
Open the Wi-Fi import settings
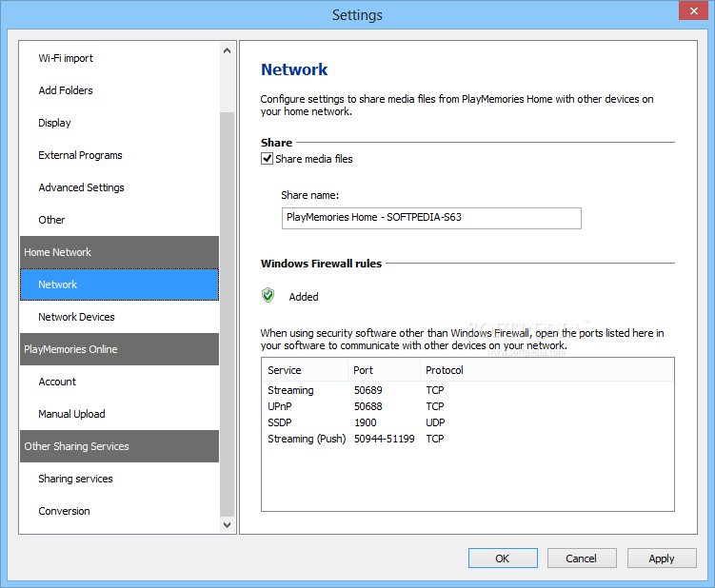[x=119, y=58]
